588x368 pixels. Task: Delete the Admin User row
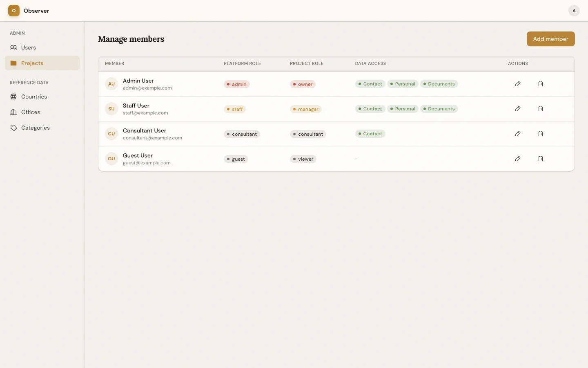[540, 84]
